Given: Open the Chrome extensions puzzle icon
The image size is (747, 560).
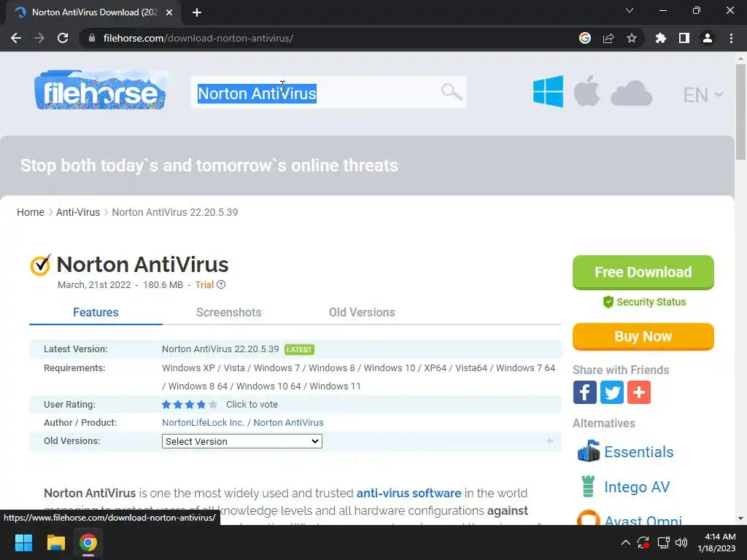Looking at the screenshot, I should click(x=660, y=38).
